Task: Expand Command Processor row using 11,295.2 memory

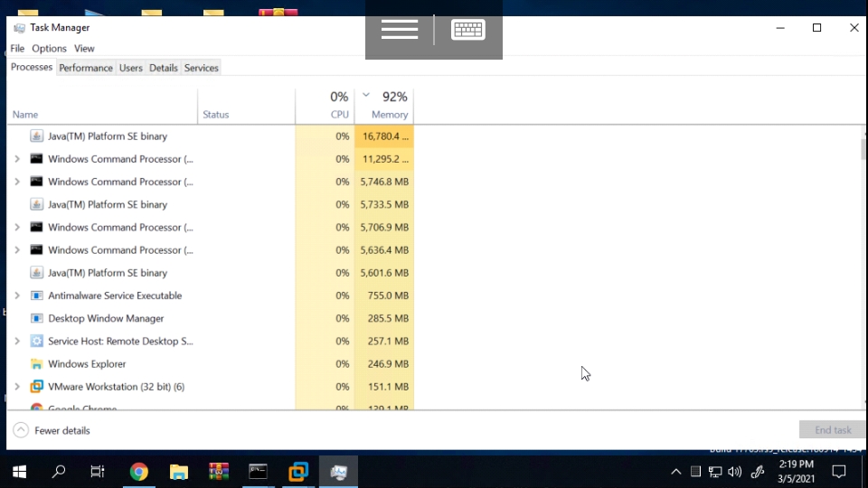Action: pos(17,159)
